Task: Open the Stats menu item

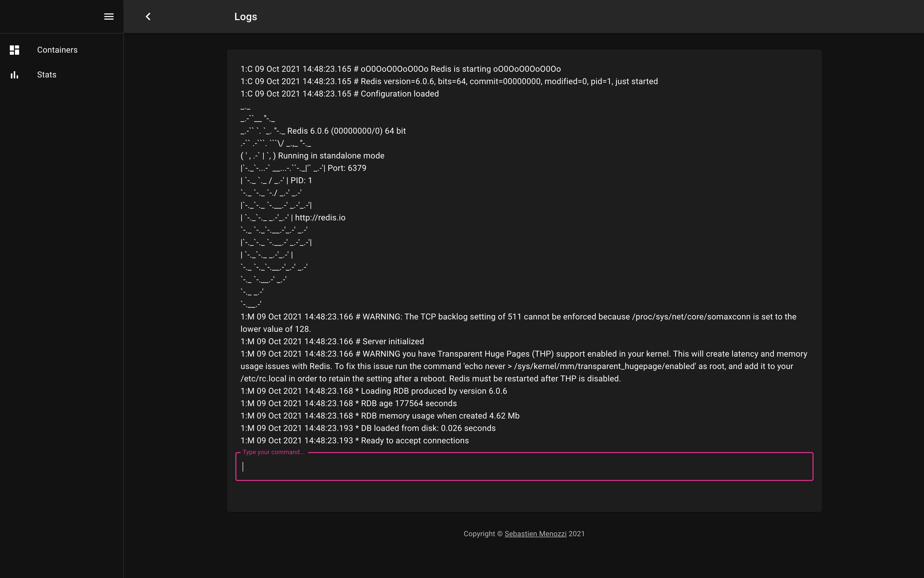Action: pos(47,75)
